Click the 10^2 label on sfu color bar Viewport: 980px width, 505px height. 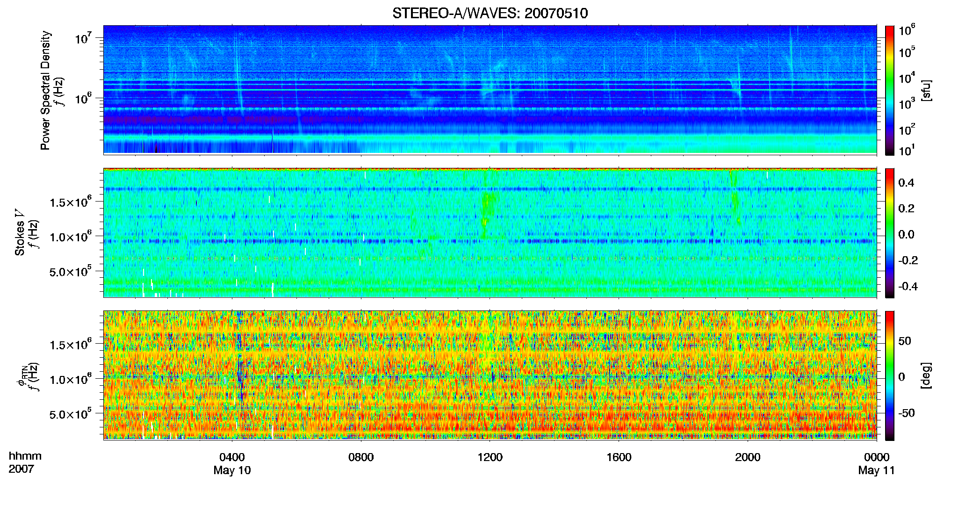tap(907, 129)
